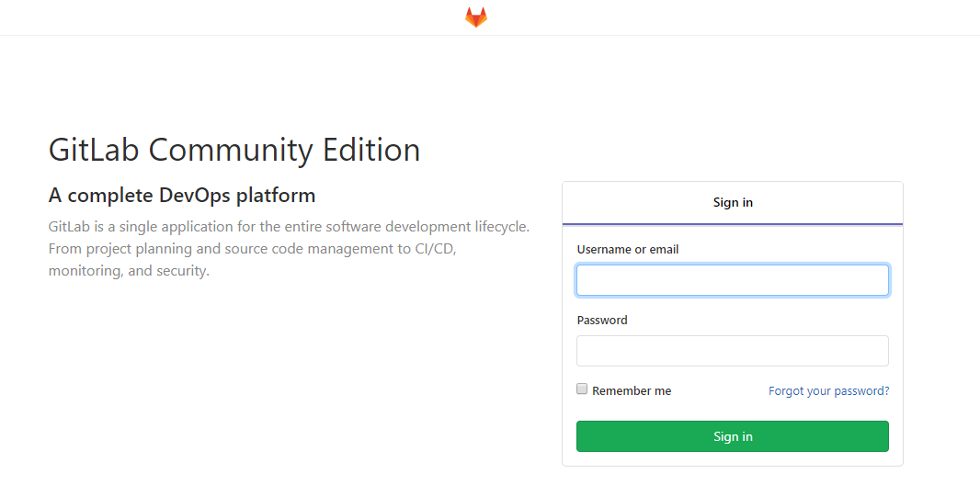
Task: Click the Password field label
Action: (602, 320)
